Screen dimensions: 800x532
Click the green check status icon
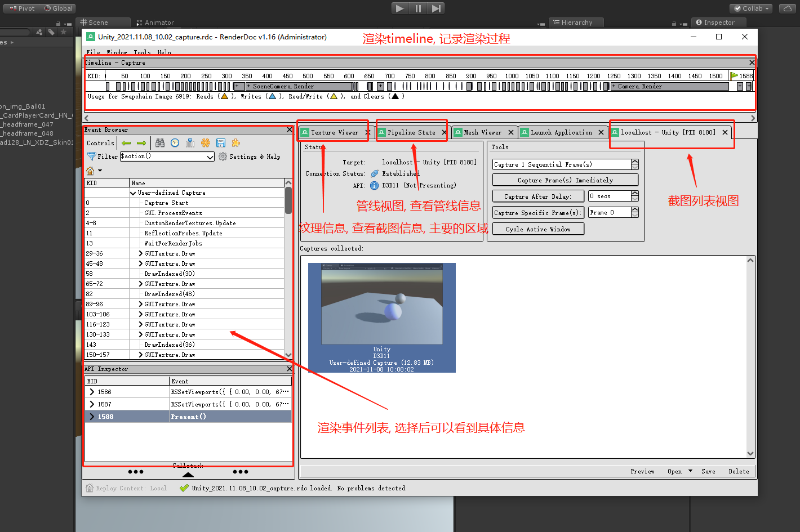tap(184, 488)
